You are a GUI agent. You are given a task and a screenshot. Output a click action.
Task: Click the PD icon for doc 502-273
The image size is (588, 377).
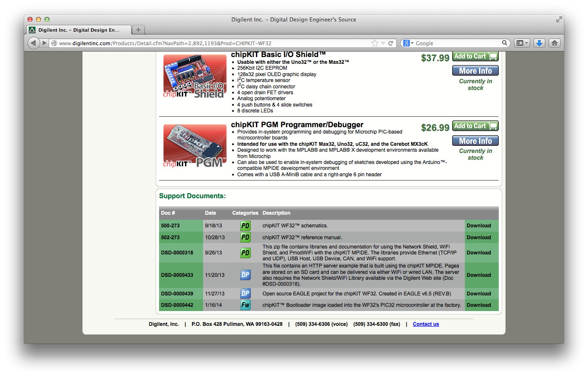[245, 238]
